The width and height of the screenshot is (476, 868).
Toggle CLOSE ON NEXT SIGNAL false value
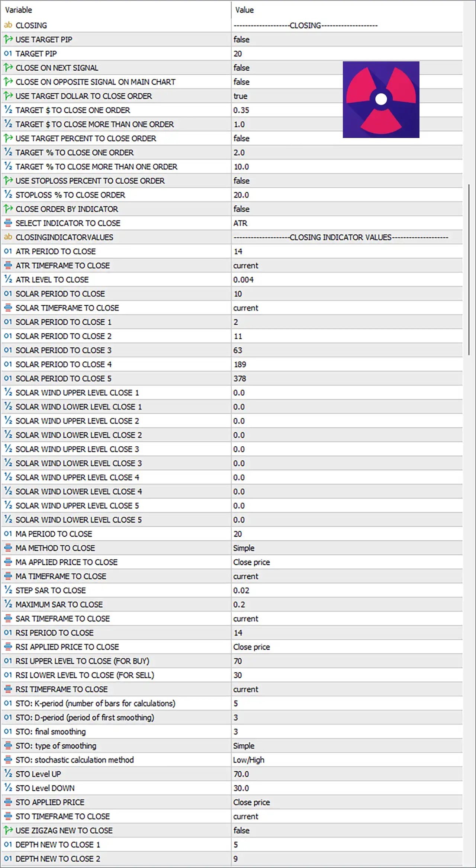click(347, 68)
